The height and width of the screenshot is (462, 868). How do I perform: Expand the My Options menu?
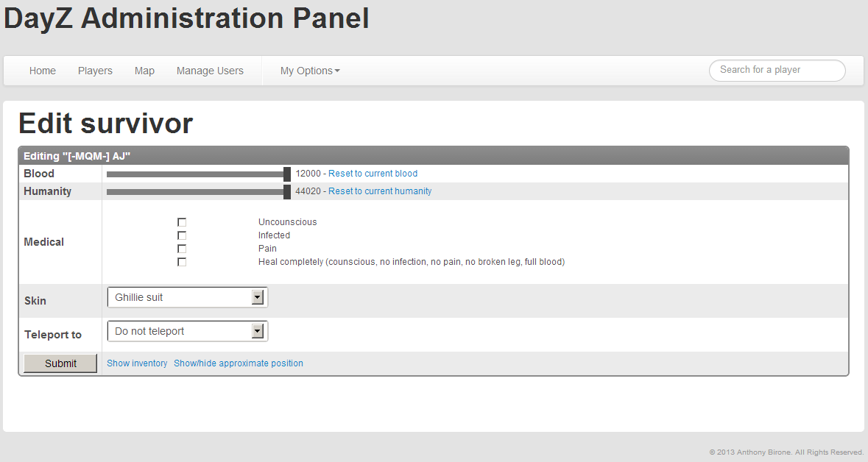(x=310, y=71)
